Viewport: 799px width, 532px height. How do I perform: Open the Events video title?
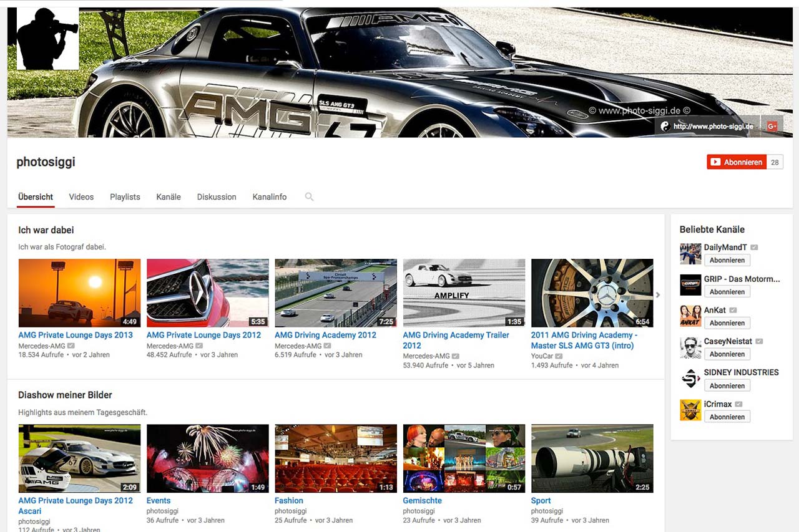159,501
